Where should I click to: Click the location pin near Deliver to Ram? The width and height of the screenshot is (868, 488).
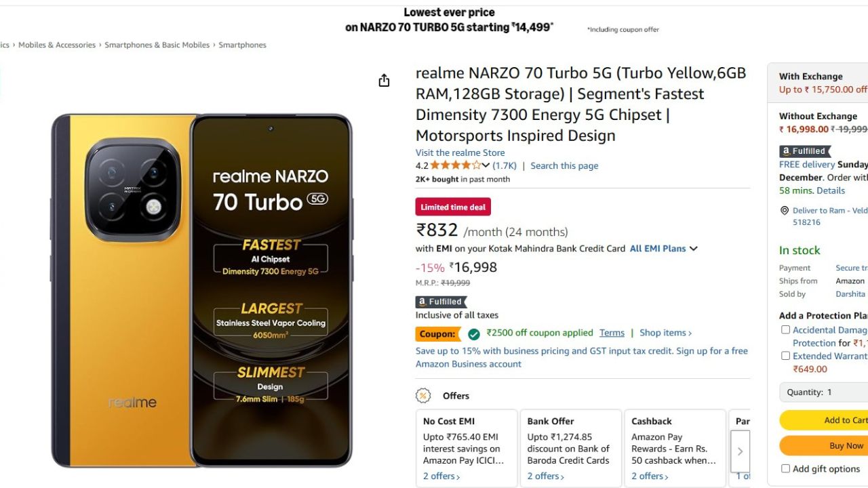[785, 210]
